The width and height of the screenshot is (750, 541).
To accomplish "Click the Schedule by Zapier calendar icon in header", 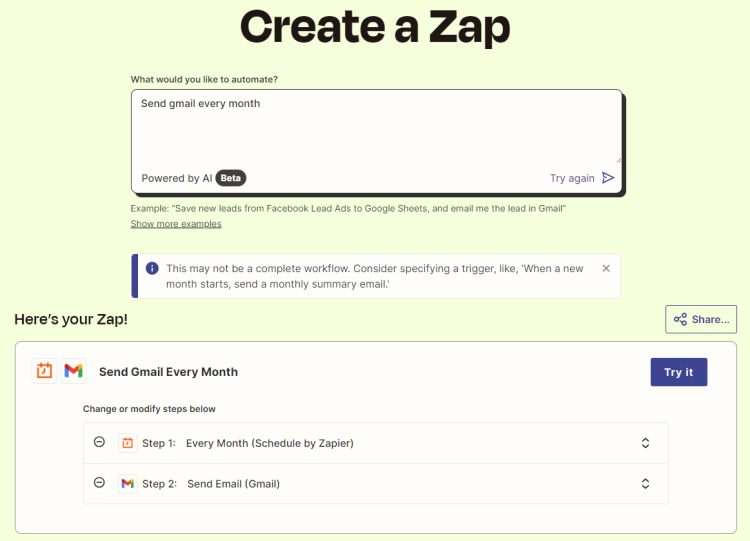I will pyautogui.click(x=44, y=371).
